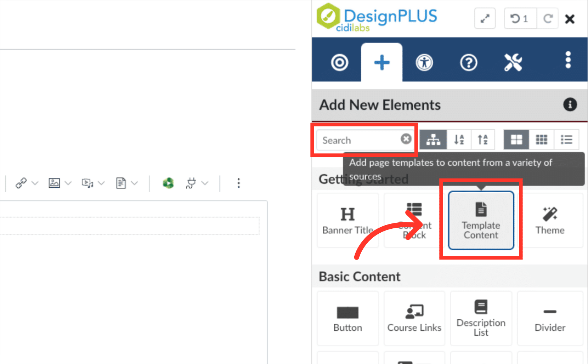Select the Banner Title element
Viewport: 588px width, 364px height.
(x=347, y=220)
